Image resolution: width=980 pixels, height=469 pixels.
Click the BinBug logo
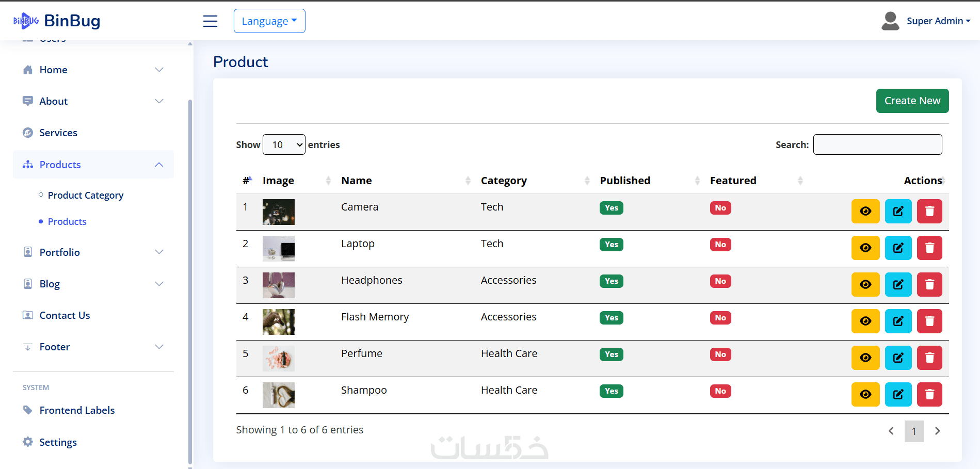(x=57, y=21)
